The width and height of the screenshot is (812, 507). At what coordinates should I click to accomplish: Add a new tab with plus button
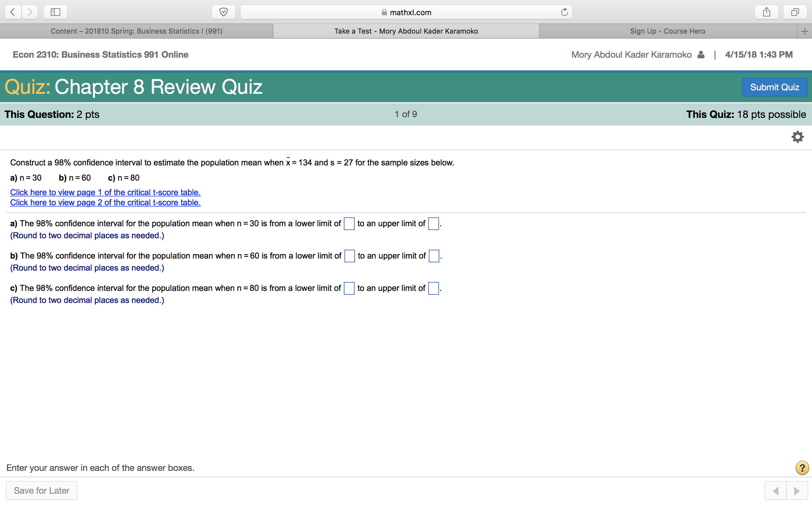pyautogui.click(x=804, y=31)
